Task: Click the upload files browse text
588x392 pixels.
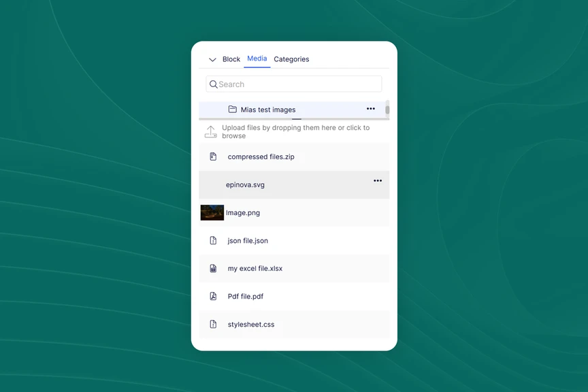Action: click(295, 131)
